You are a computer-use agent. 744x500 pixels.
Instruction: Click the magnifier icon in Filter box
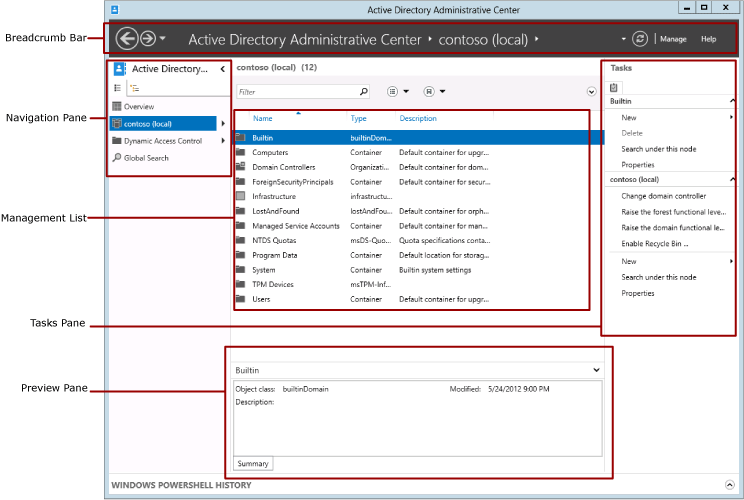tap(363, 92)
